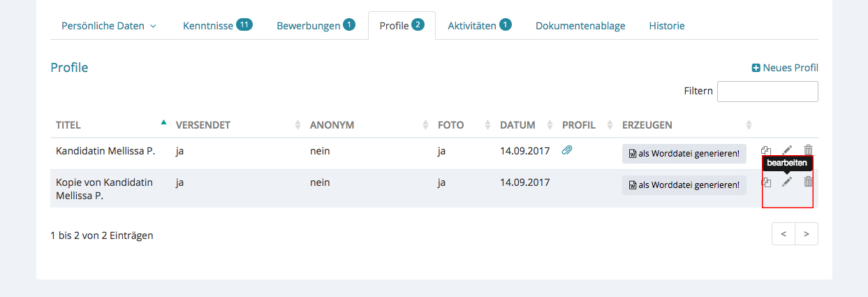
Task: Expand the Persönliche Daten dropdown tab
Action: click(108, 26)
